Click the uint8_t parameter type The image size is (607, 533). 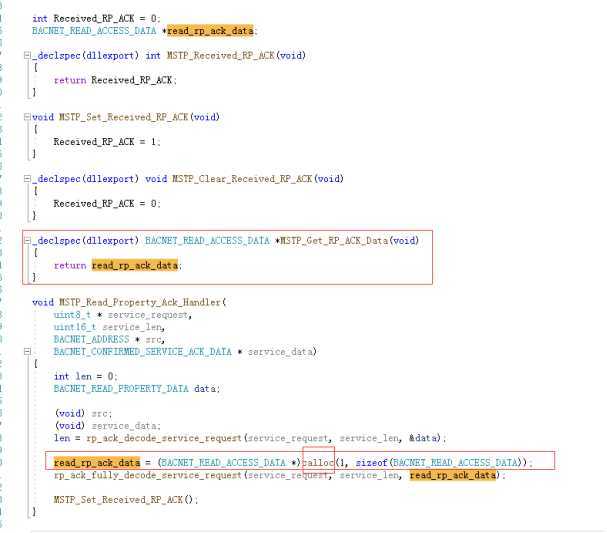point(72,315)
